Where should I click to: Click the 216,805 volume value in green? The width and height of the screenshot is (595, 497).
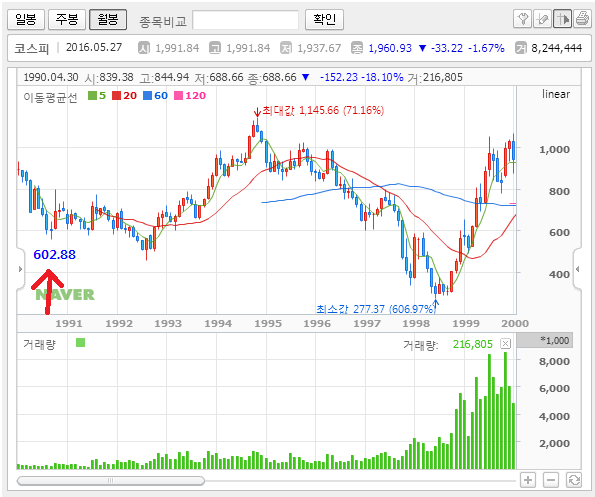pos(472,344)
